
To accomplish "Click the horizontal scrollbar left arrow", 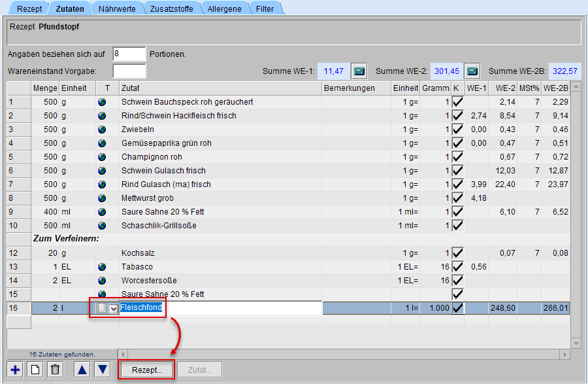I will (x=123, y=354).
